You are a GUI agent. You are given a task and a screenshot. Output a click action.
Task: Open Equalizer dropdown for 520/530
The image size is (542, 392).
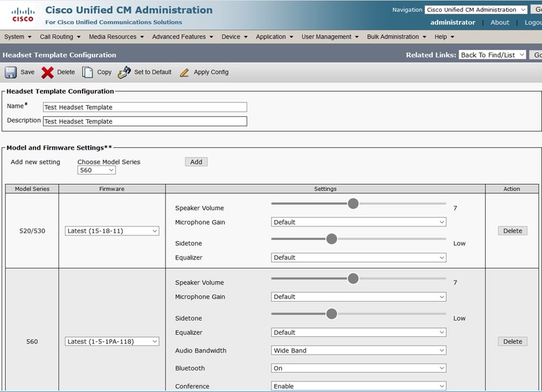(359, 257)
